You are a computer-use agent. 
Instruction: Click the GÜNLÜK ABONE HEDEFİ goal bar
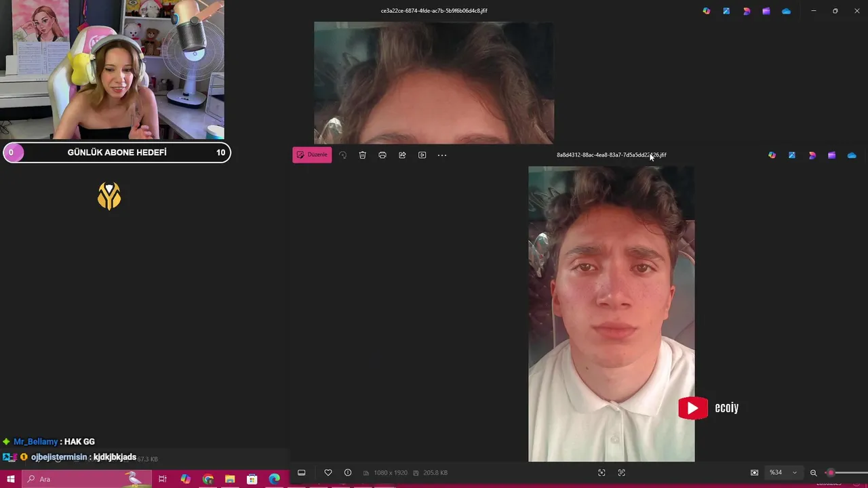click(117, 152)
